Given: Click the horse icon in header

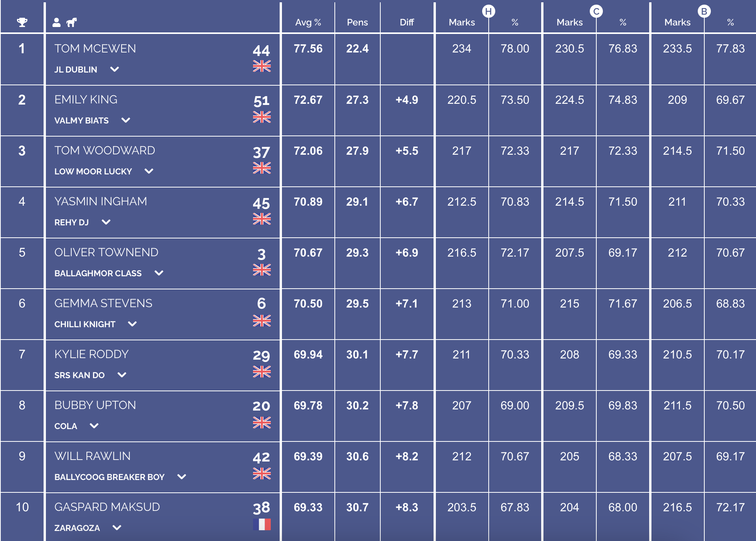Looking at the screenshot, I should coord(71,22).
